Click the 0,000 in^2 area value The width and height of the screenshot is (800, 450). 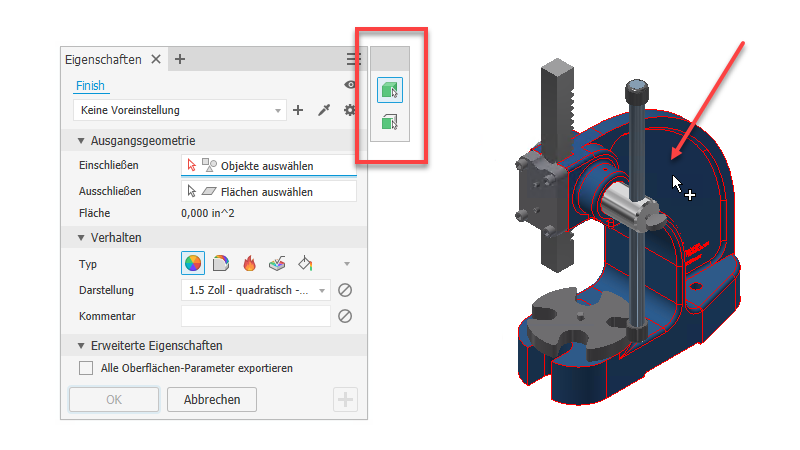(208, 213)
